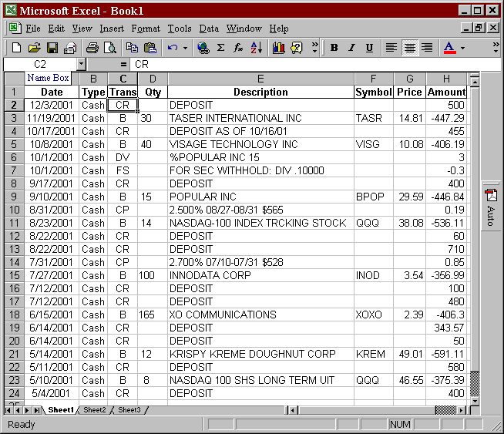Click the Insert Hyperlink globe icon

tap(203, 48)
